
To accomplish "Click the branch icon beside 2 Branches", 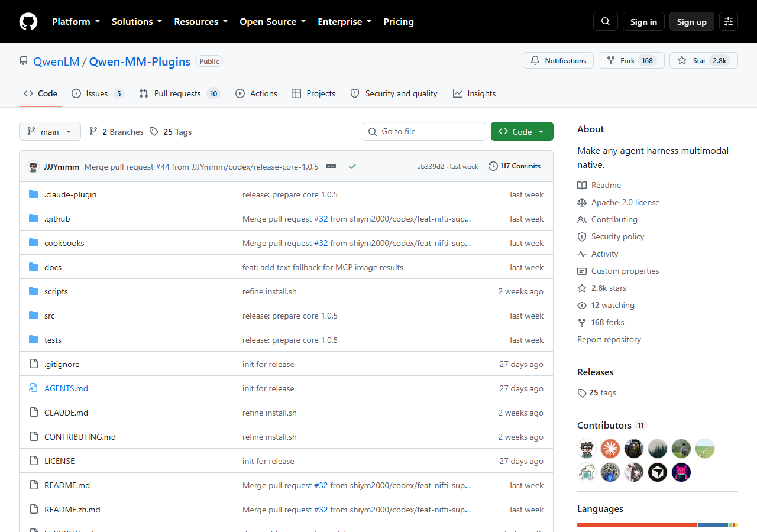I will click(x=93, y=131).
